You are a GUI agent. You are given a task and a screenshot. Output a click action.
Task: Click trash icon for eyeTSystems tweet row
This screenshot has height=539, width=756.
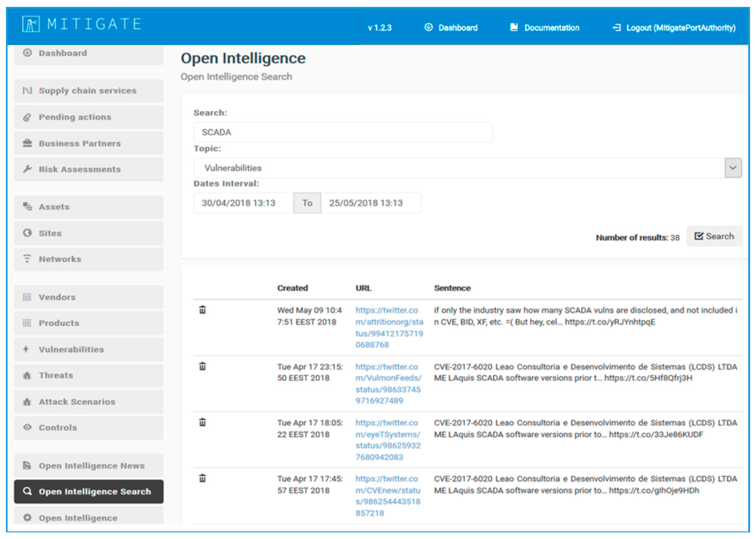pos(202,422)
